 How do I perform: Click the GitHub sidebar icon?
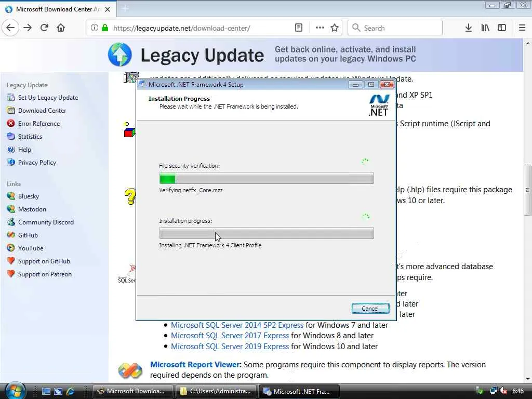click(x=11, y=235)
